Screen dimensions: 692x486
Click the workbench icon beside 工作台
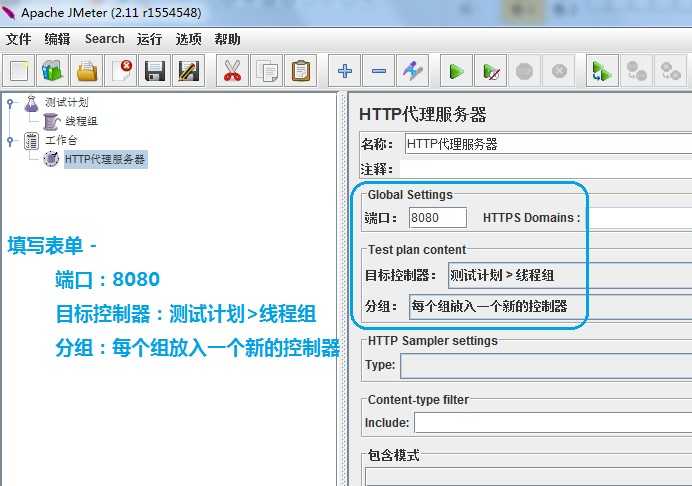click(31, 141)
